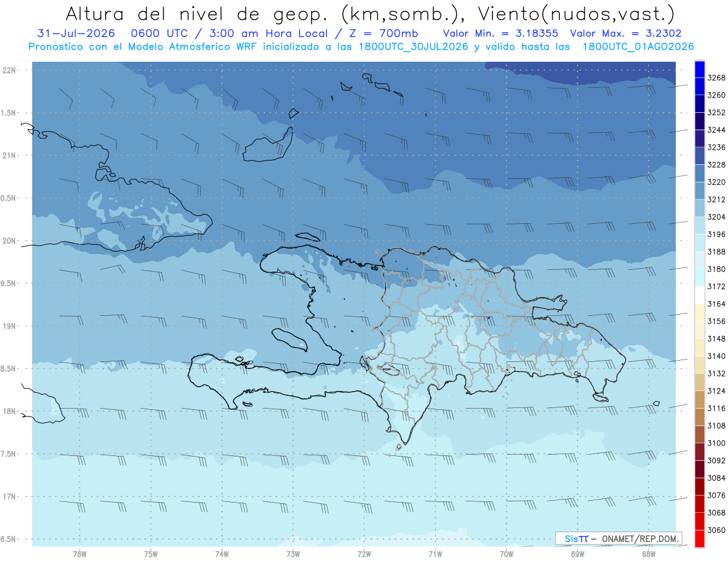Click the '71W' longitude label
728x562 pixels.
(435, 554)
